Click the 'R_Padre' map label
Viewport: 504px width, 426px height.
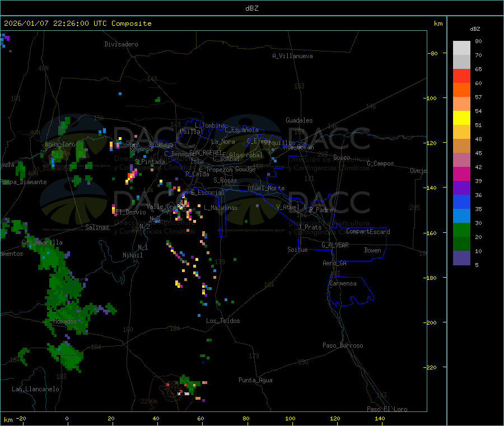(x=321, y=210)
